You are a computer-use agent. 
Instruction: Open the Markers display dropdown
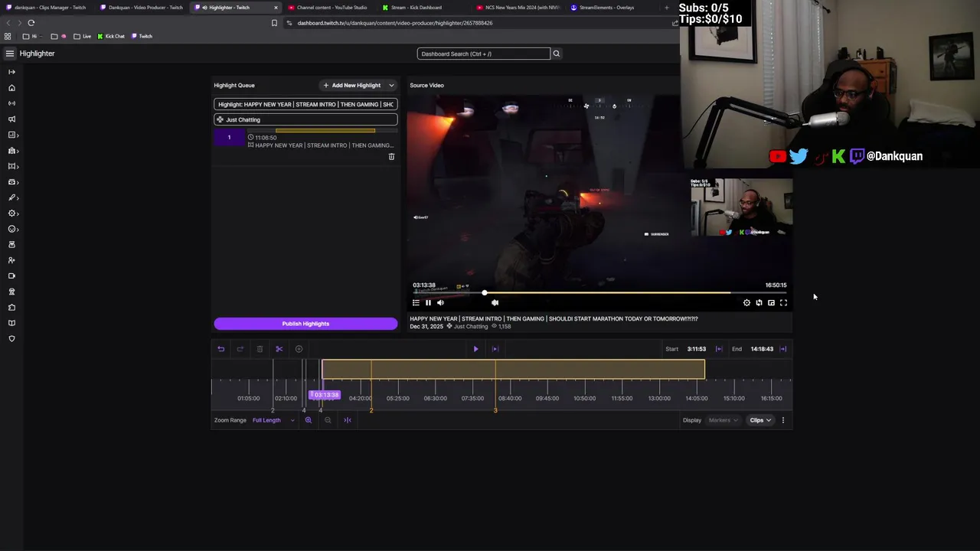(723, 420)
